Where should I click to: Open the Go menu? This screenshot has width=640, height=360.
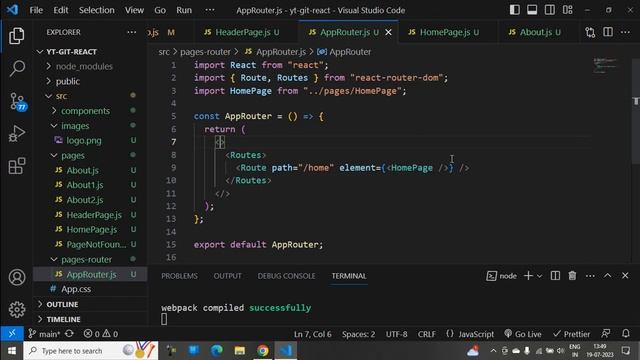click(x=160, y=10)
